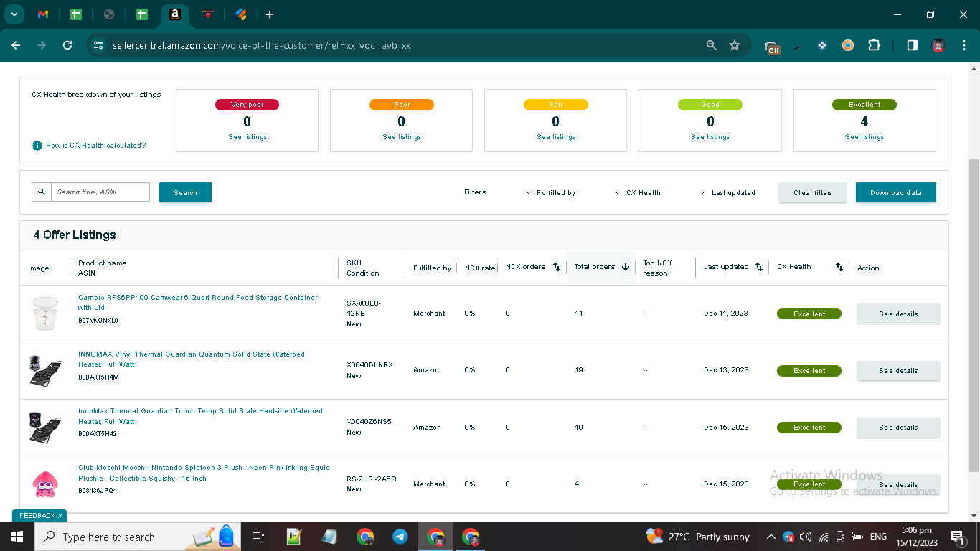The width and height of the screenshot is (980, 551).
Task: Click the taskbar Type here to search box
Action: click(x=136, y=537)
